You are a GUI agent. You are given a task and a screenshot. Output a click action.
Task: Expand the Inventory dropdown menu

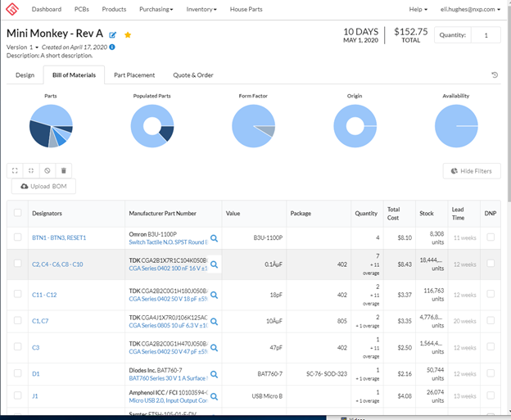click(201, 9)
